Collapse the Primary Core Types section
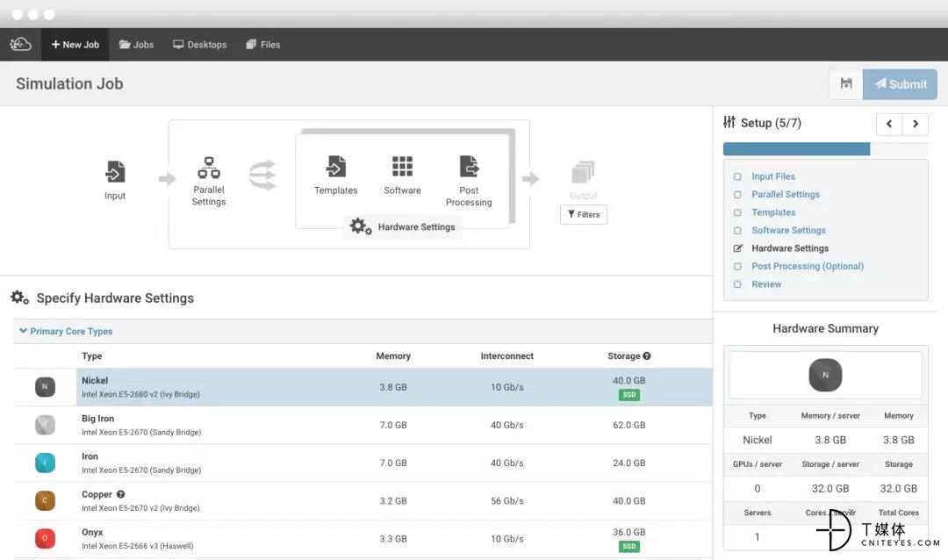 (66, 332)
